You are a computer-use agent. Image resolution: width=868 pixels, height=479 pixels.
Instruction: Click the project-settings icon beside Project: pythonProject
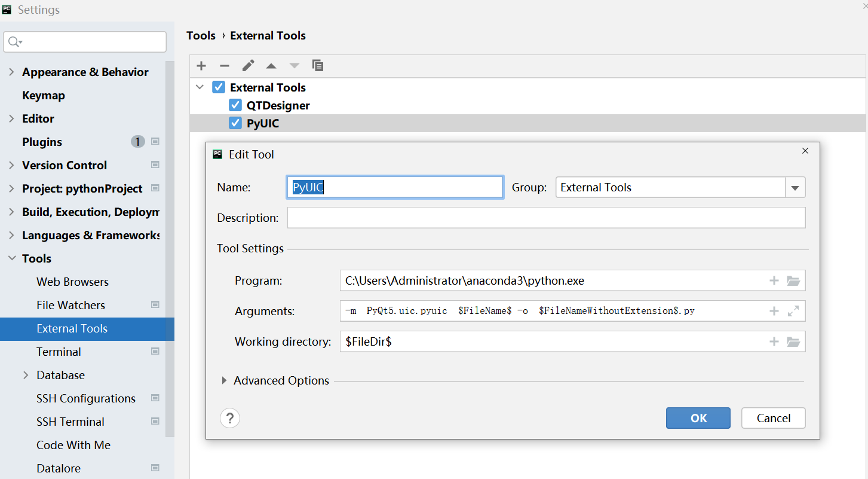(155, 188)
